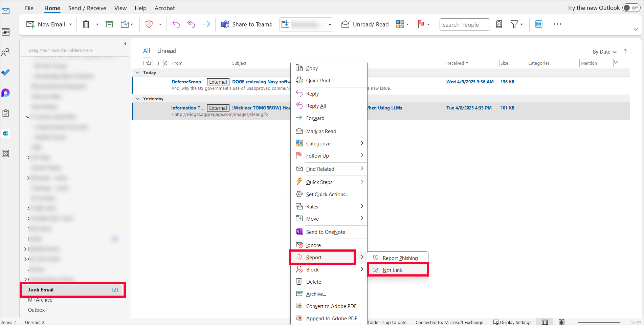This screenshot has height=325, width=644.
Task: Click Share to Teams button
Action: (x=246, y=24)
